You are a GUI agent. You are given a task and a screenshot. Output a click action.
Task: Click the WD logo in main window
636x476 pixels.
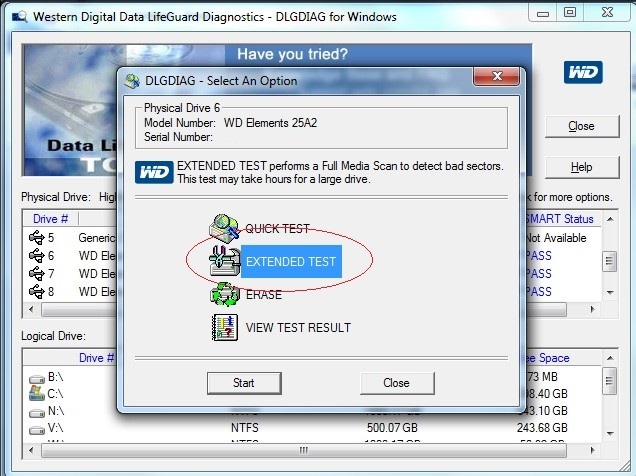[583, 73]
